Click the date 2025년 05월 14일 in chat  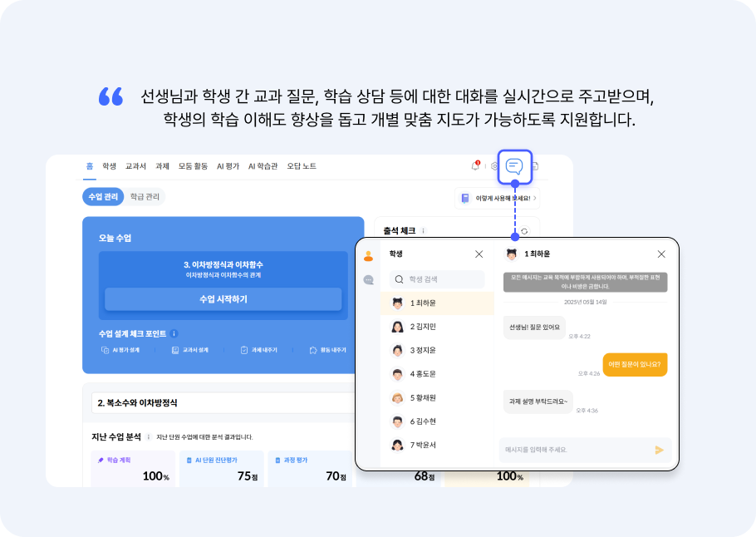point(586,302)
